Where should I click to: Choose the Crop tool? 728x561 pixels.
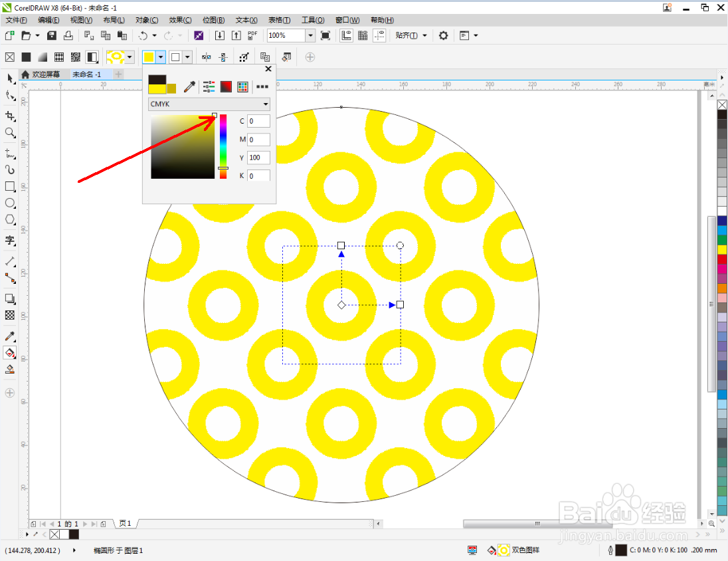(10, 115)
